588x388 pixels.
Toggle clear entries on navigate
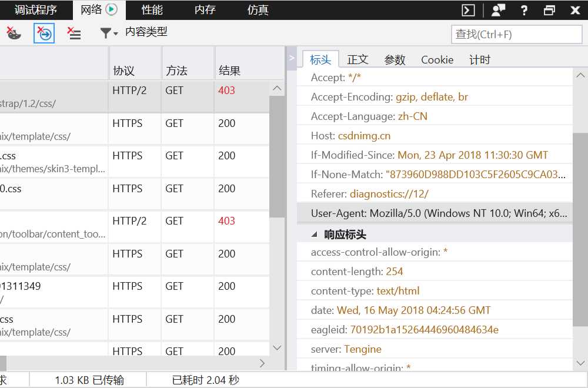44,33
